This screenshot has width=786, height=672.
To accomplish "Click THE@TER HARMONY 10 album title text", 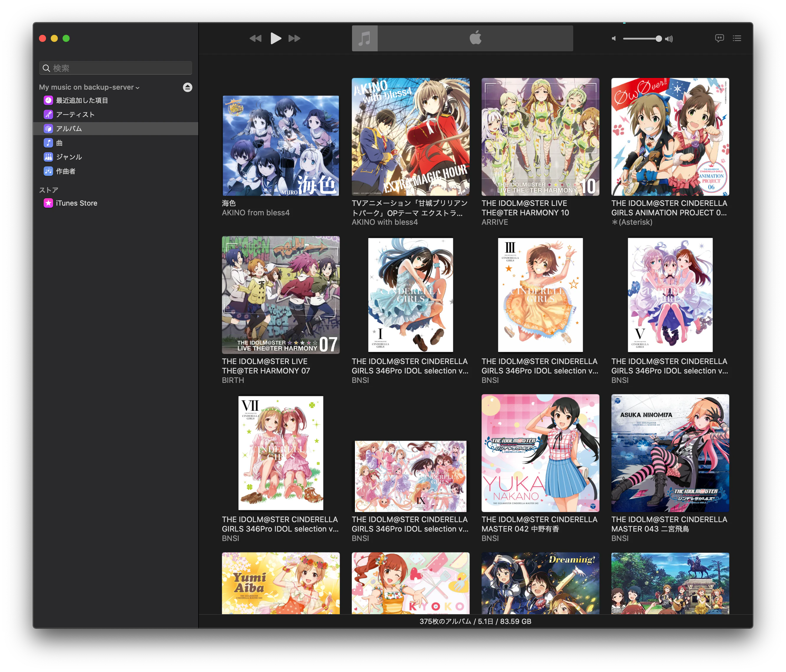I will click(x=525, y=208).
